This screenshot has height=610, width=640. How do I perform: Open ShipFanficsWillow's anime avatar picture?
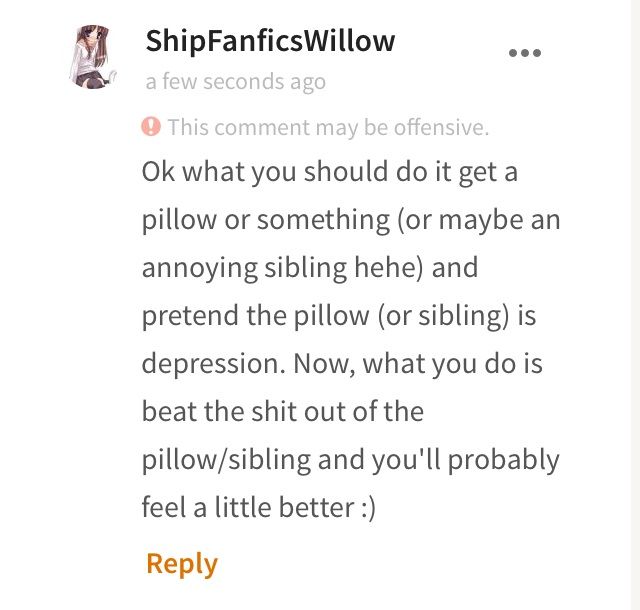(93, 56)
